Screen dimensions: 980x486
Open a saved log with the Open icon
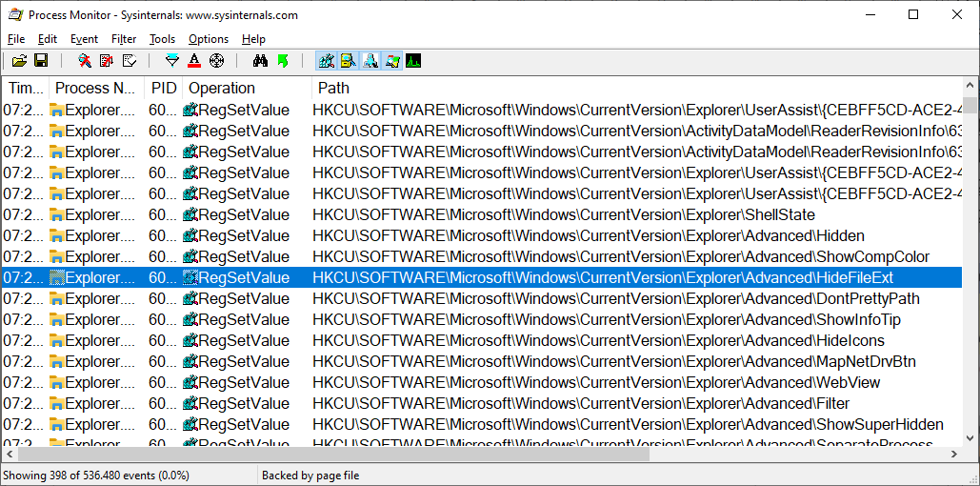click(20, 61)
